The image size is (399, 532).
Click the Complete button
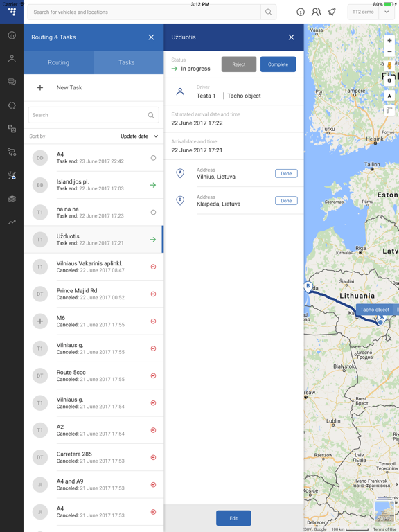278,64
